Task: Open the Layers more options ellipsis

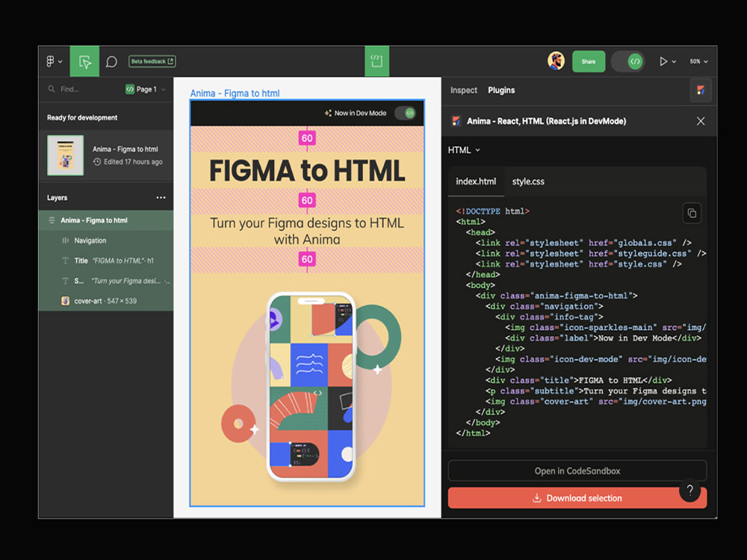Action: (x=161, y=198)
